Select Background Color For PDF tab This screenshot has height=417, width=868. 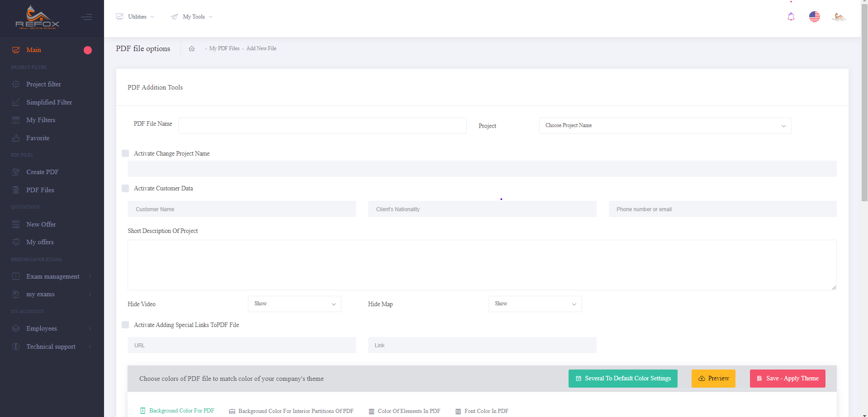(x=177, y=411)
